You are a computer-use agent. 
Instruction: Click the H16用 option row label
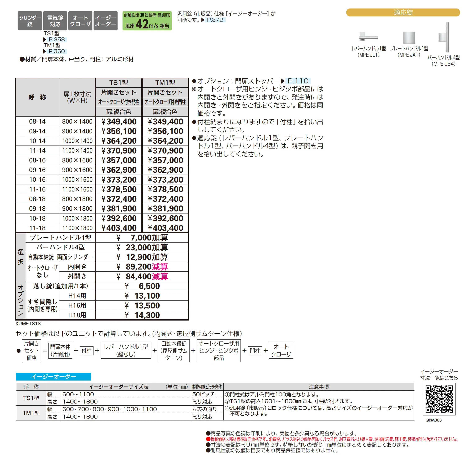point(77,305)
